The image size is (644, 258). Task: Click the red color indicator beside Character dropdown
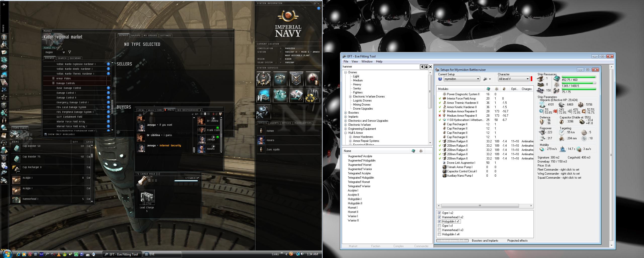pos(532,79)
